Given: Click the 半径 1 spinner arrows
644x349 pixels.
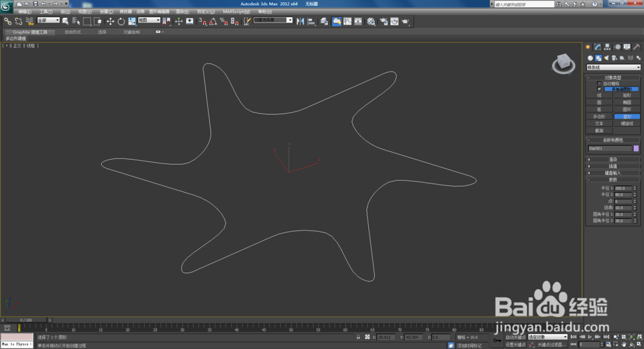Looking at the screenshot, I should pyautogui.click(x=635, y=188).
